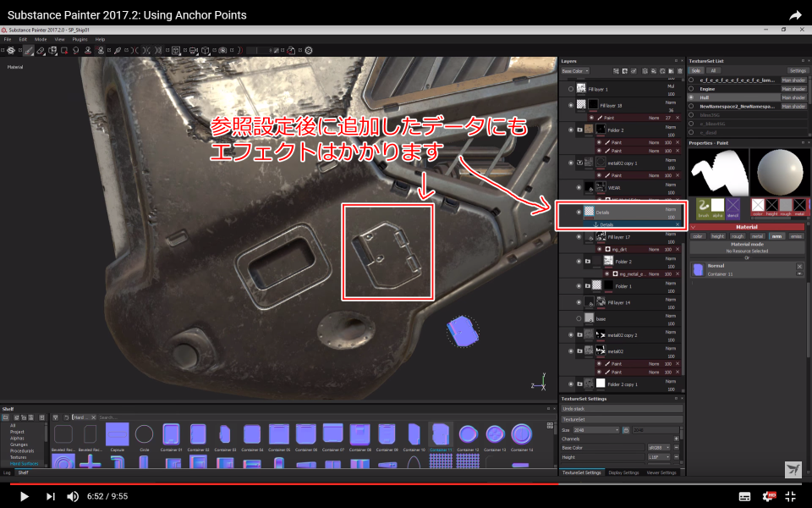Toggle visibility of Fill layer 1
This screenshot has width=812, height=508.
click(x=571, y=89)
